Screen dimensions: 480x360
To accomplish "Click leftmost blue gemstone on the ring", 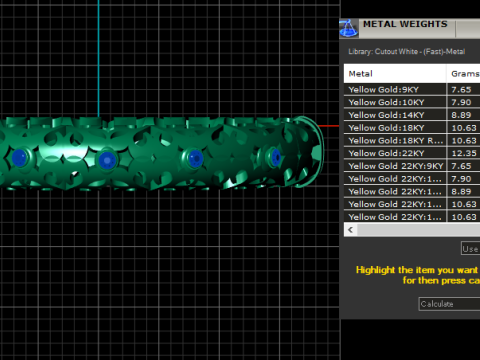I will point(19,157).
